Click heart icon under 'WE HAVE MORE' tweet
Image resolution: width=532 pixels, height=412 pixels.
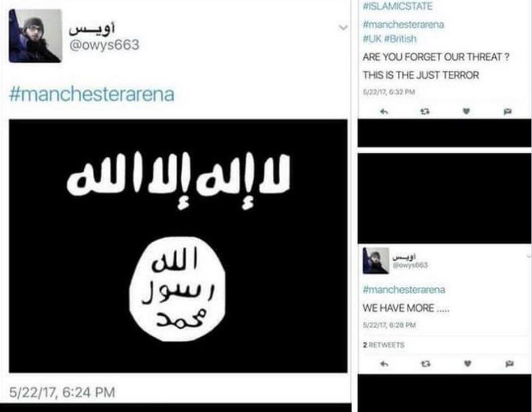click(x=467, y=364)
